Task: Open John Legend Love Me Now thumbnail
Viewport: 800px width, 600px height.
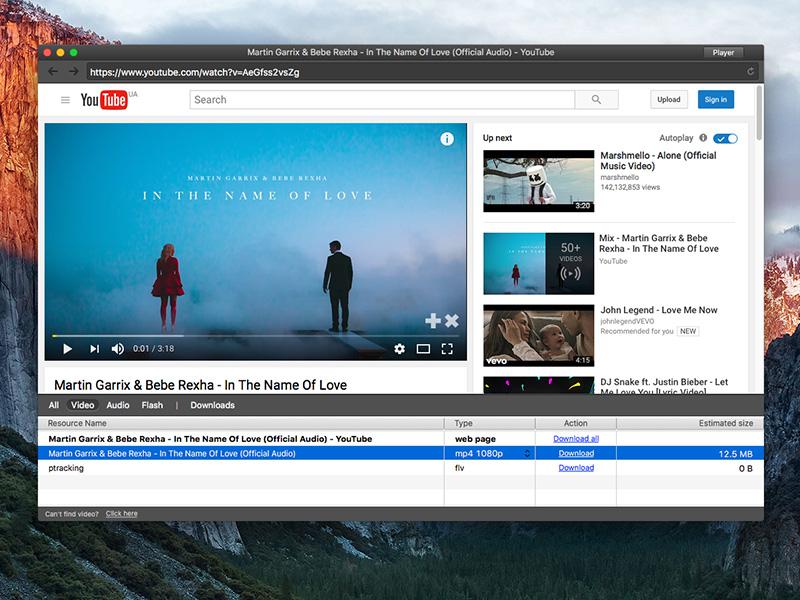Action: click(x=539, y=335)
